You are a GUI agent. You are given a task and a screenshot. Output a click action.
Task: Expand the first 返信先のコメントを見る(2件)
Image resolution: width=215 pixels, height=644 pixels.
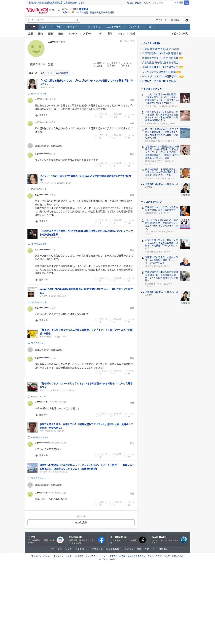[x=48, y=146]
